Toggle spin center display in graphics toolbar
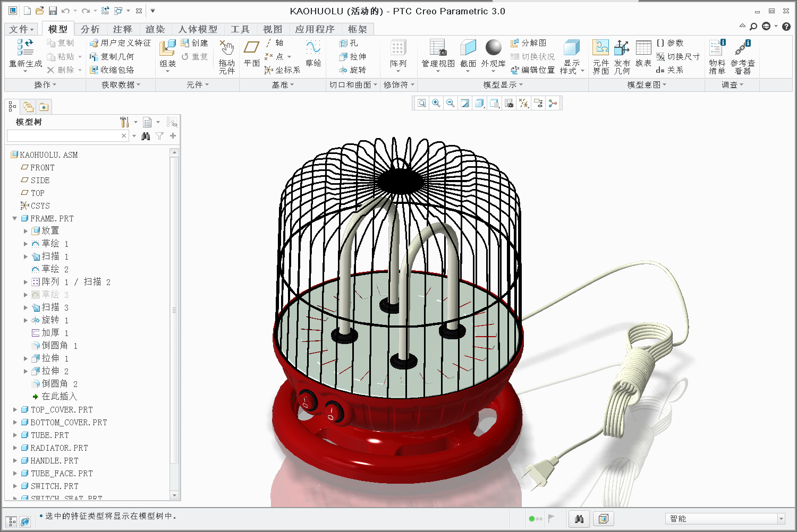The height and width of the screenshot is (532, 797). pyautogui.click(x=553, y=103)
